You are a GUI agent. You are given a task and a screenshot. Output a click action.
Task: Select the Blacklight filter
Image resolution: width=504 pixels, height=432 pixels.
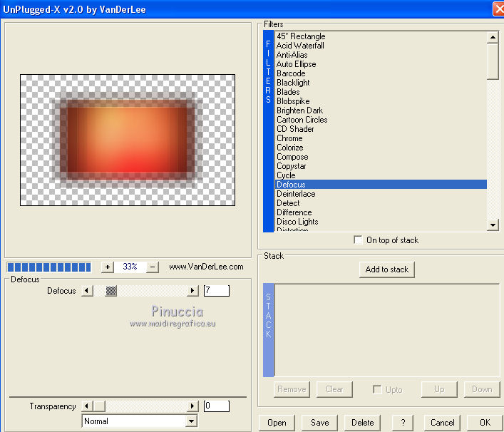[x=381, y=83]
